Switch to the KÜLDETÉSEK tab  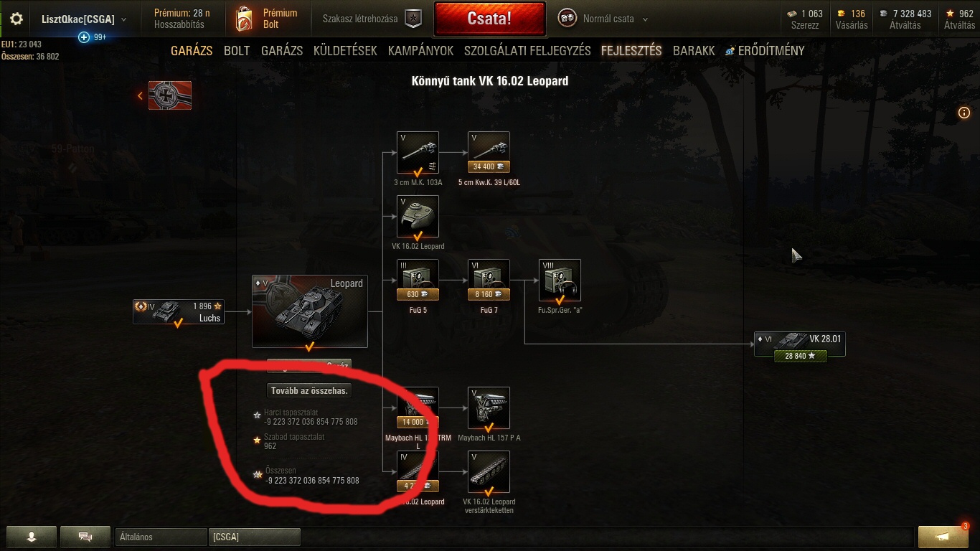point(346,51)
